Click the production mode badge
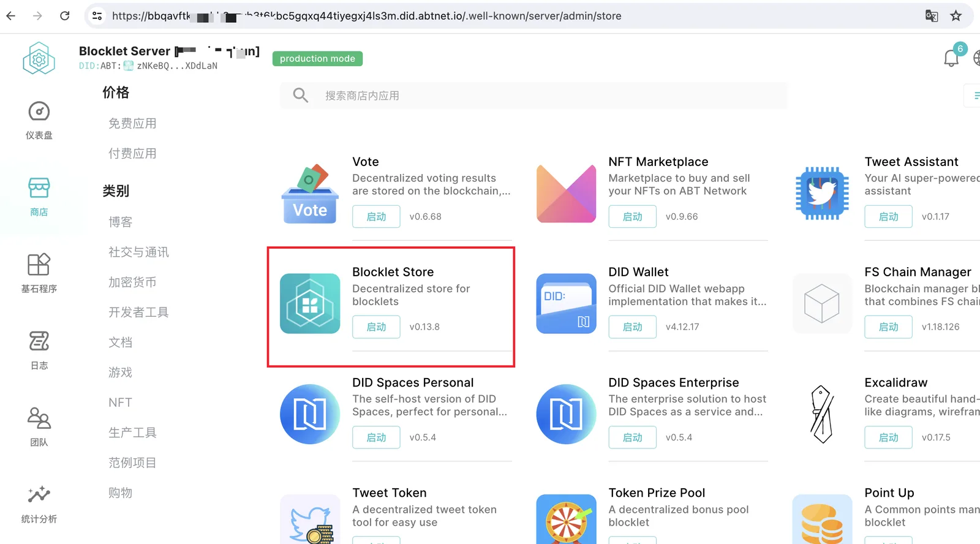The width and height of the screenshot is (980, 544). coord(317,59)
